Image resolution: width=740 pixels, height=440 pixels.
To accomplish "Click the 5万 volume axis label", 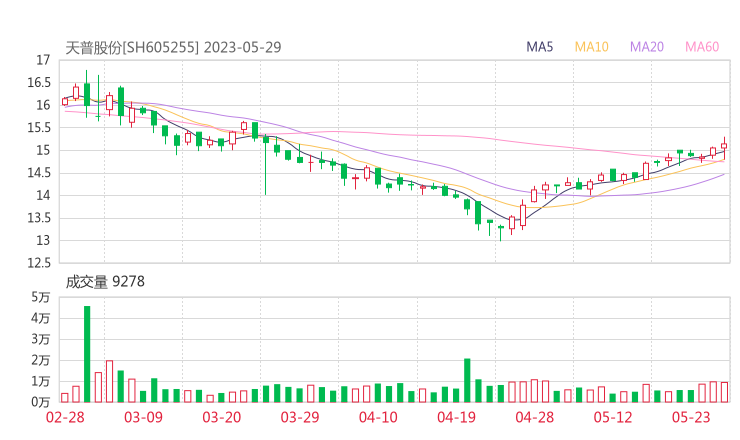I will coord(41,297).
